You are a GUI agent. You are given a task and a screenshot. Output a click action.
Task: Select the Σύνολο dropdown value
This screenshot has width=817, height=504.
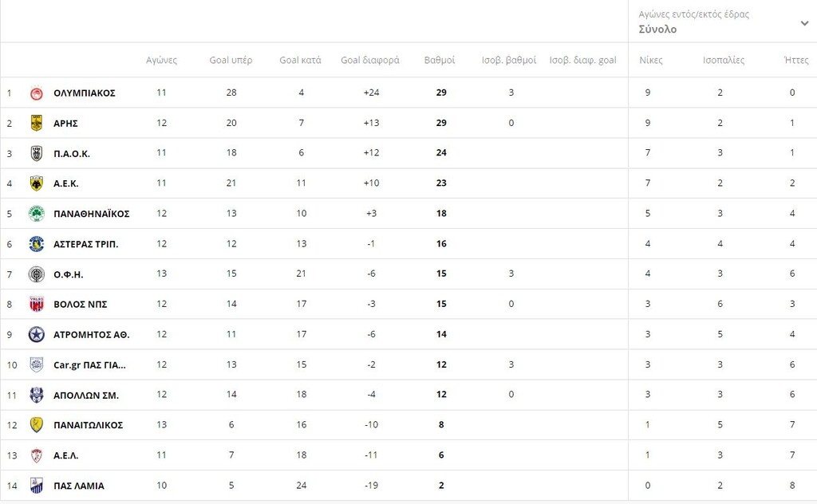[657, 30]
